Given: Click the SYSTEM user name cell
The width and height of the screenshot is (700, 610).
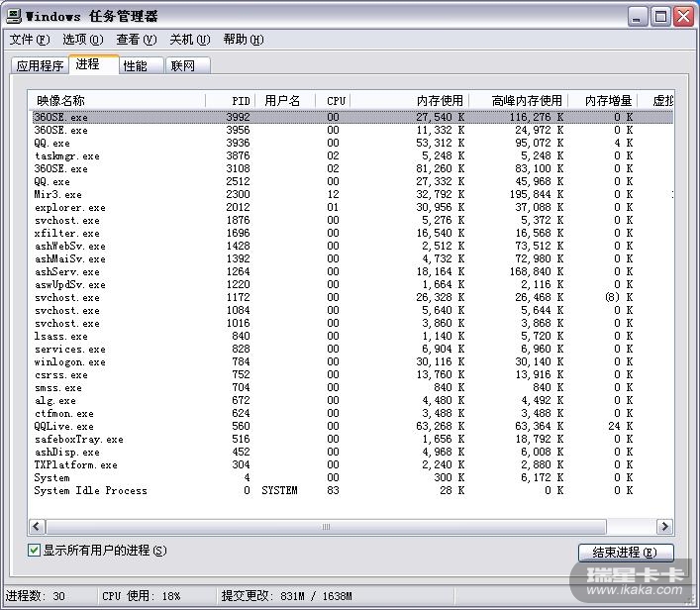Looking at the screenshot, I should 279,491.
